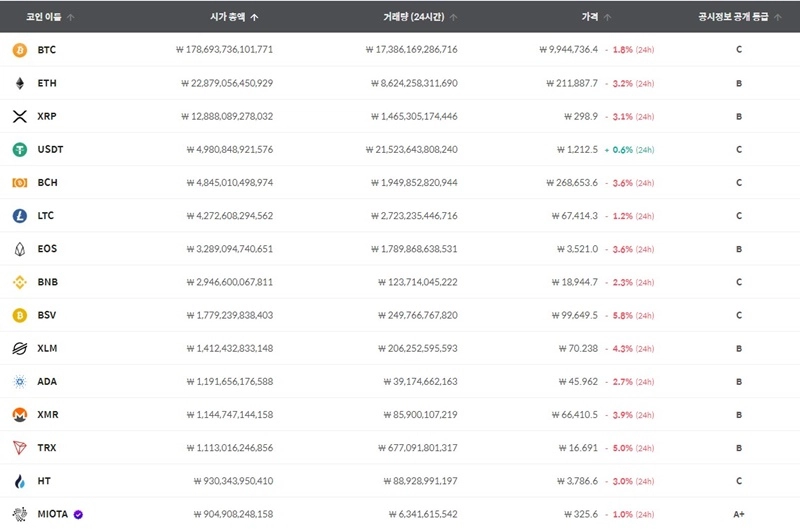Screen dimensions: 800x529
Task: Select USDT 24h volume ₩21,523,643,808,240
Action: [x=411, y=149]
